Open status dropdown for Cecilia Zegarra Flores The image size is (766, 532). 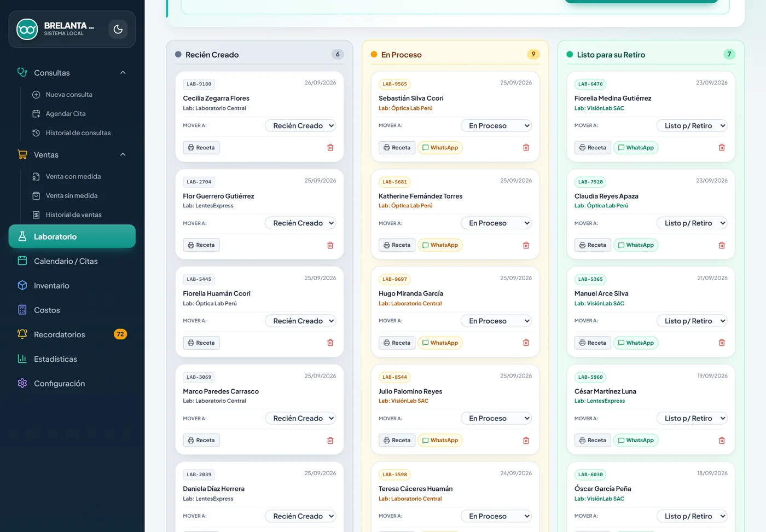coord(300,126)
